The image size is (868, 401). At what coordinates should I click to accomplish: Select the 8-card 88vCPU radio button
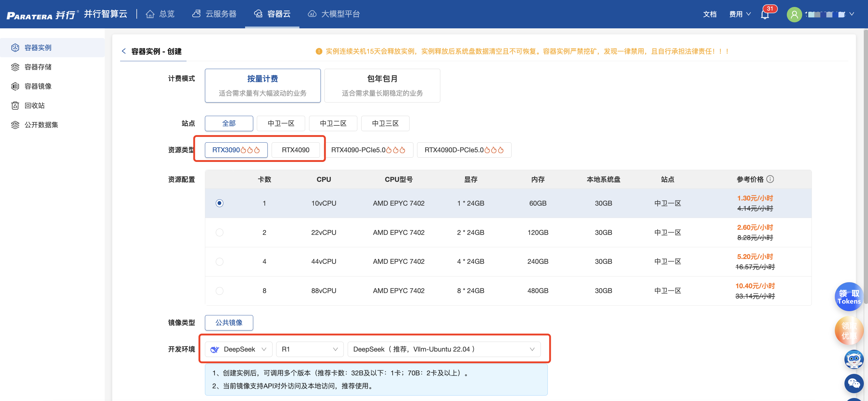tap(219, 291)
